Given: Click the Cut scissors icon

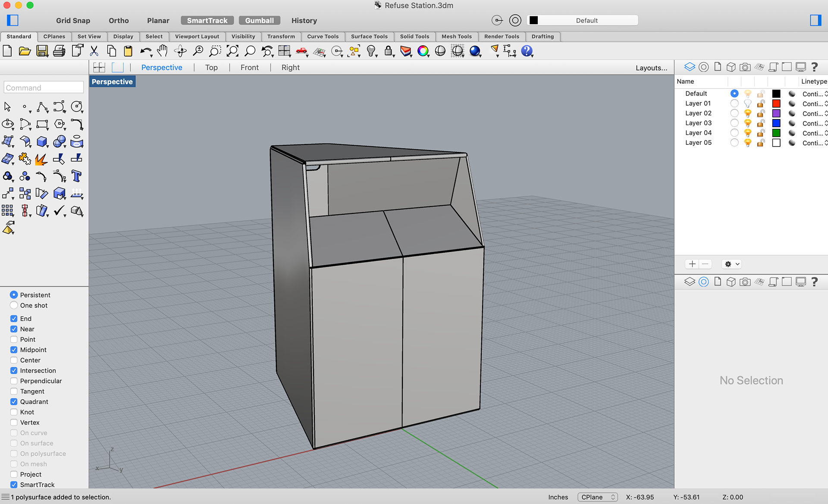Looking at the screenshot, I should click(94, 51).
